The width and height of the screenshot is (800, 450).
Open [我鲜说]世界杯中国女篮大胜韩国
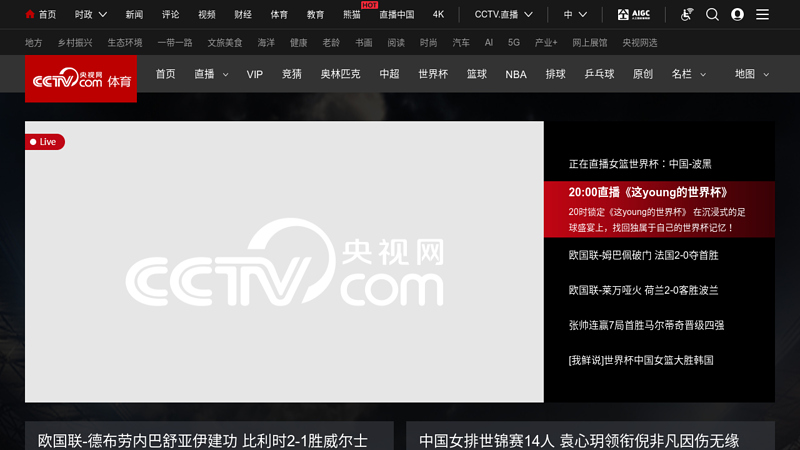point(641,360)
